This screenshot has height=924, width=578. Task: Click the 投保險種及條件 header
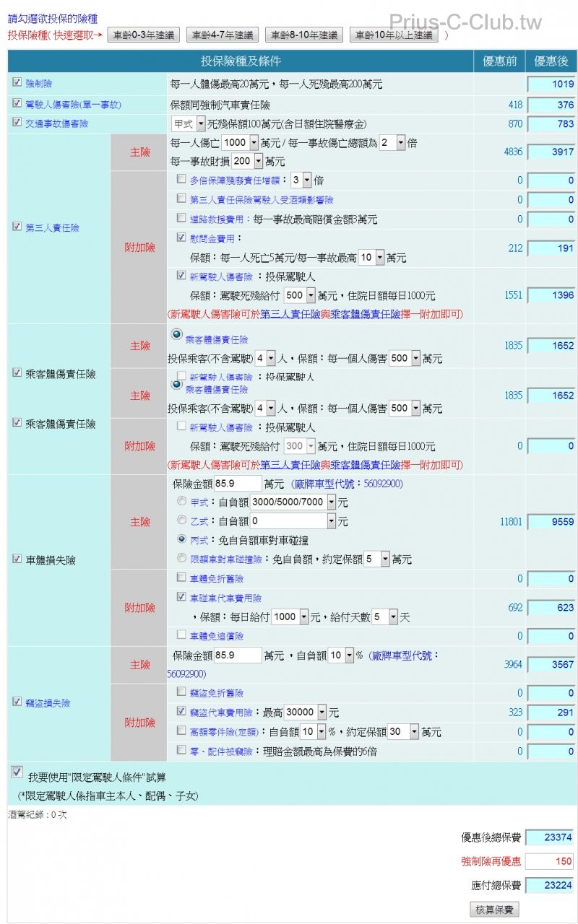click(241, 61)
